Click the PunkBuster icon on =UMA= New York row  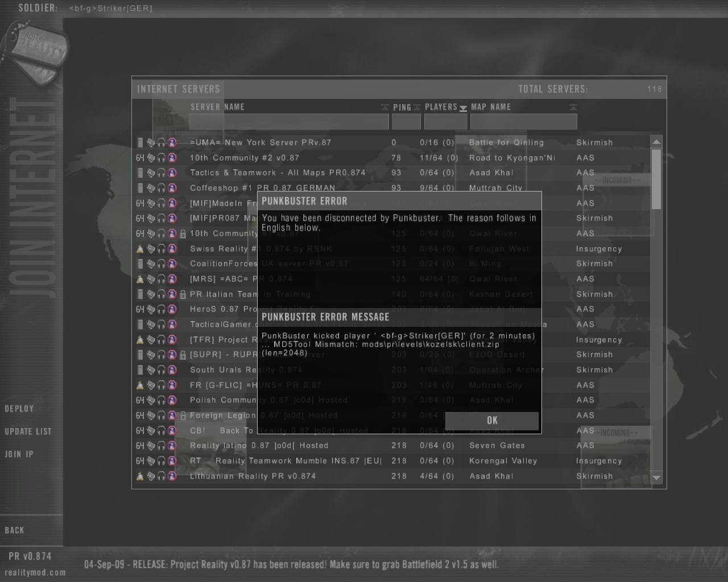[x=151, y=143]
